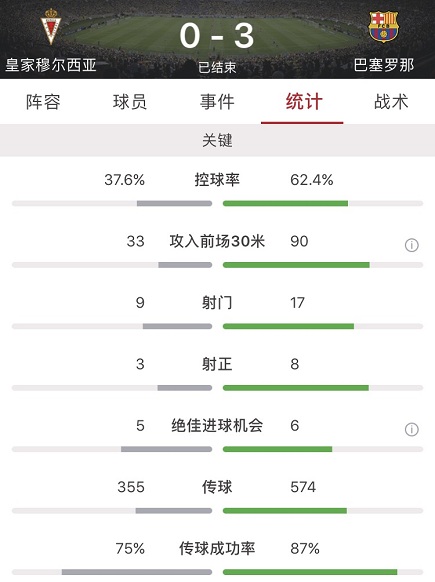Select the 统计 tab

coord(304,102)
